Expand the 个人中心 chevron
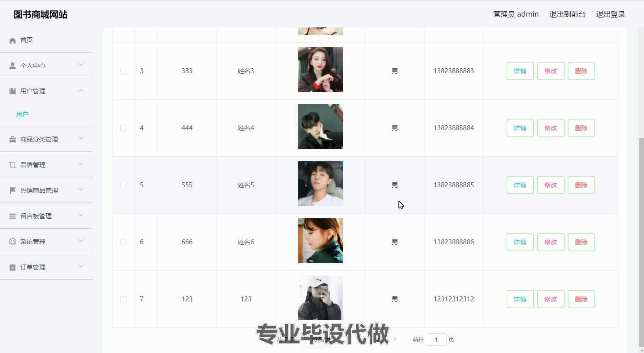The width and height of the screenshot is (644, 353). click(x=81, y=65)
